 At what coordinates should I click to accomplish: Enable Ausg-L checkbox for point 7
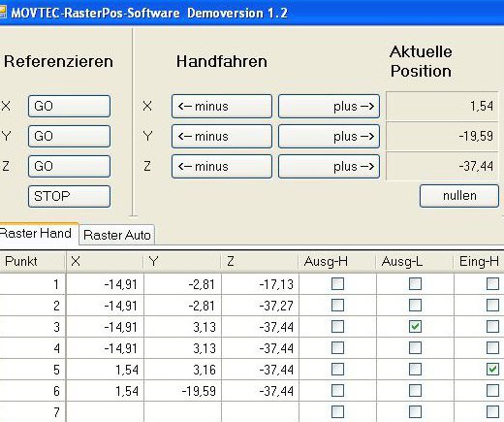pyautogui.click(x=415, y=412)
